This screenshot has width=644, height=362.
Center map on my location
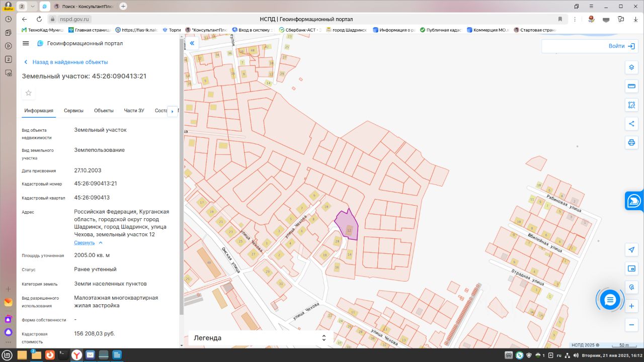pyautogui.click(x=631, y=250)
